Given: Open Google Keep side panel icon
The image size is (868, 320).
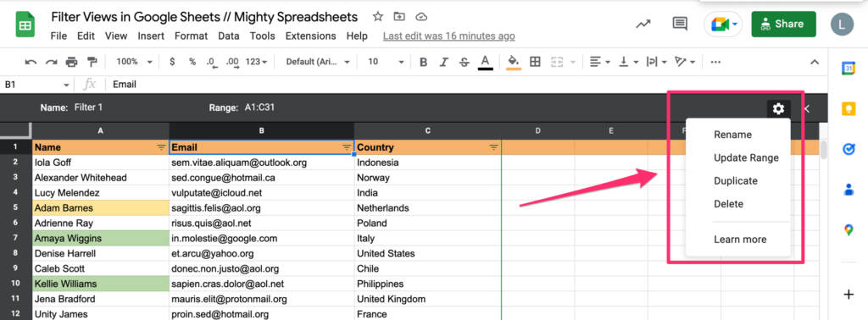Looking at the screenshot, I should (x=849, y=108).
